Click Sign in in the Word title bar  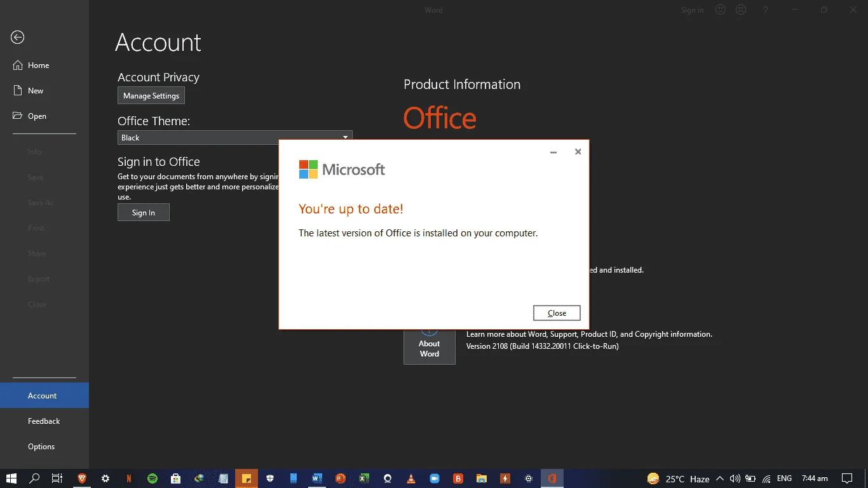tap(693, 10)
